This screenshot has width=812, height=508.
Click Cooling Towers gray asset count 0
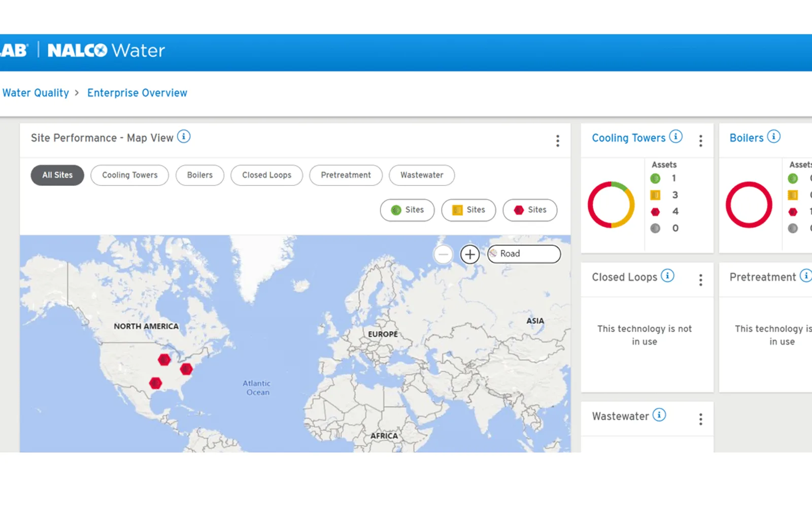675,229
